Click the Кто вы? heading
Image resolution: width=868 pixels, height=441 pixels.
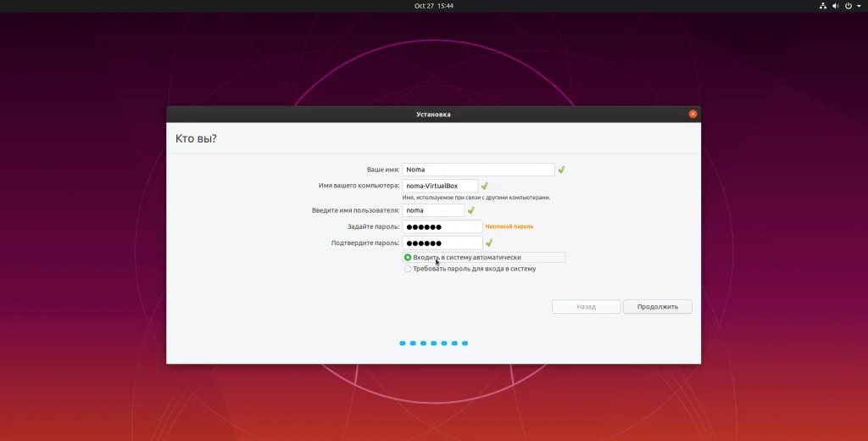click(x=196, y=138)
